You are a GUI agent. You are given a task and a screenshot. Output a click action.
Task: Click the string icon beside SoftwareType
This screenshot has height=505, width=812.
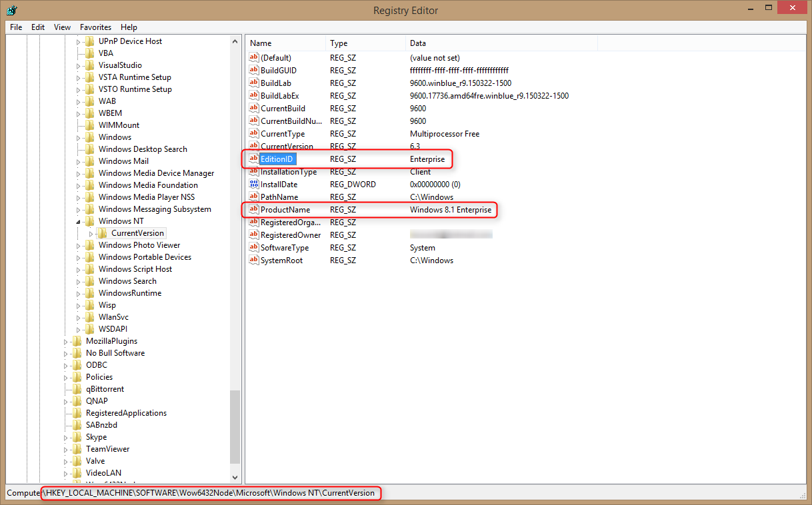[253, 247]
